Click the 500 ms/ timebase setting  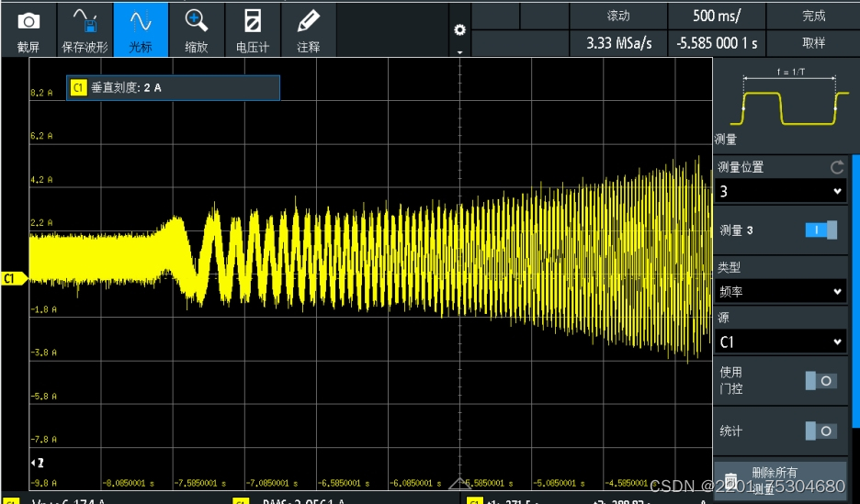pos(717,16)
